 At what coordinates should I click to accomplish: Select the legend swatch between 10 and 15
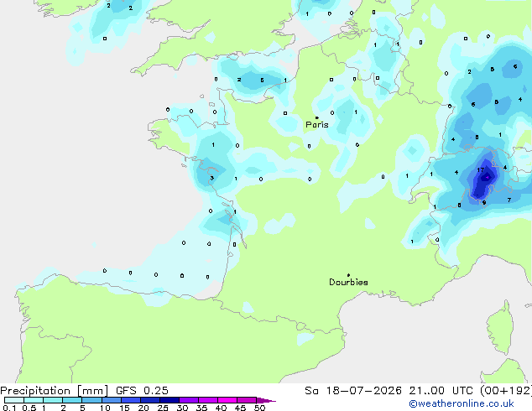[112, 400]
